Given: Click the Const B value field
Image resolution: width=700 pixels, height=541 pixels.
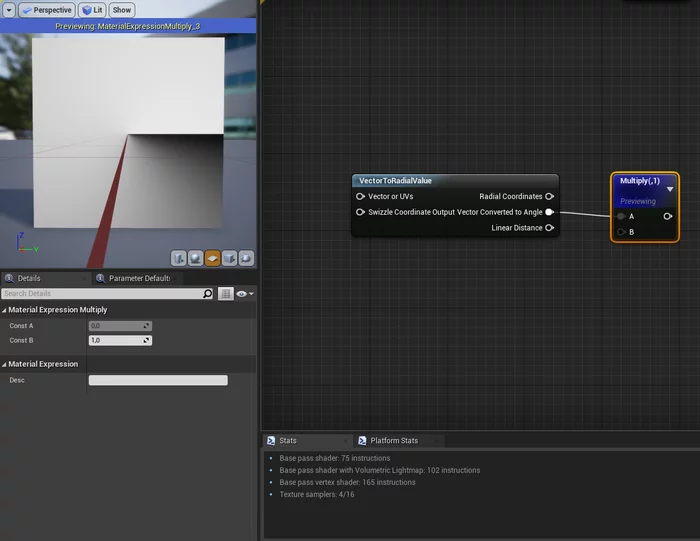Looking at the screenshot, I should (120, 341).
